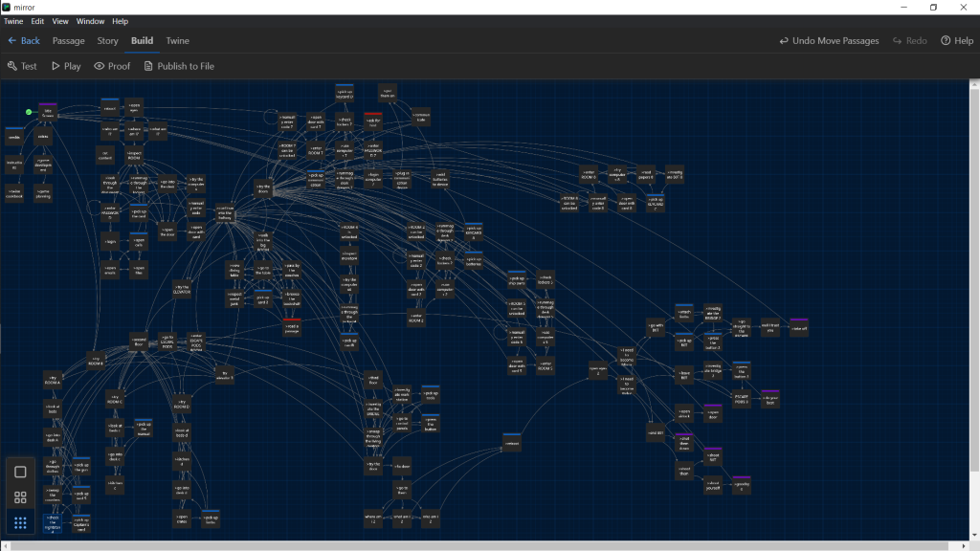Switch to the Passage tab
Viewport: 980px width, 551px height.
coord(68,41)
